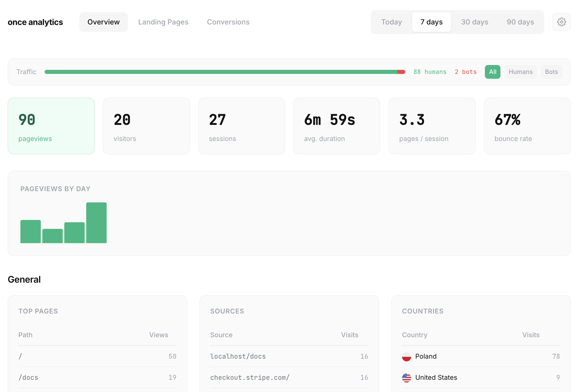Viewport: 578px width, 392px height.
Task: Click the United States flag icon
Action: point(406,377)
